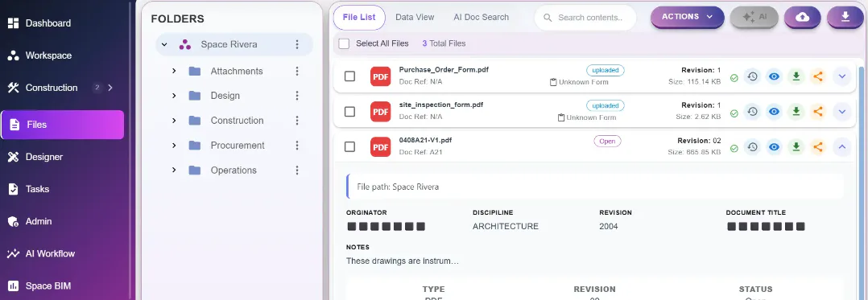
Task: Open Design folder three-dot menu
Action: [x=297, y=96]
